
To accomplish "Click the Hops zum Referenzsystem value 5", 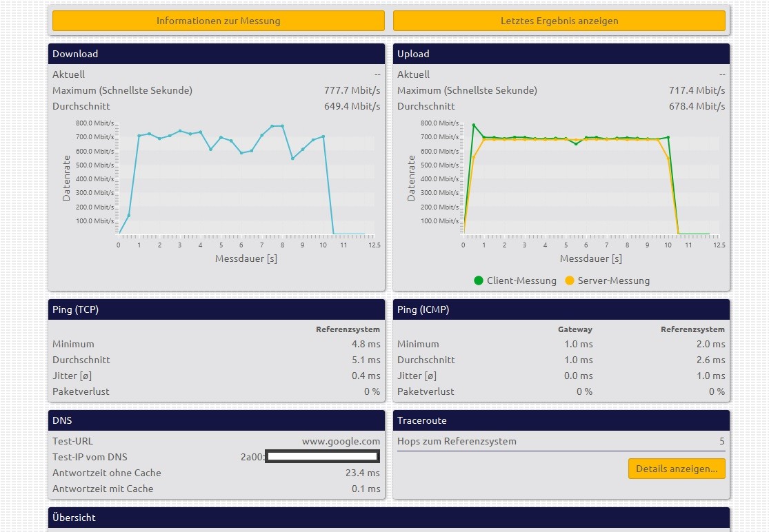I will tap(722, 441).
